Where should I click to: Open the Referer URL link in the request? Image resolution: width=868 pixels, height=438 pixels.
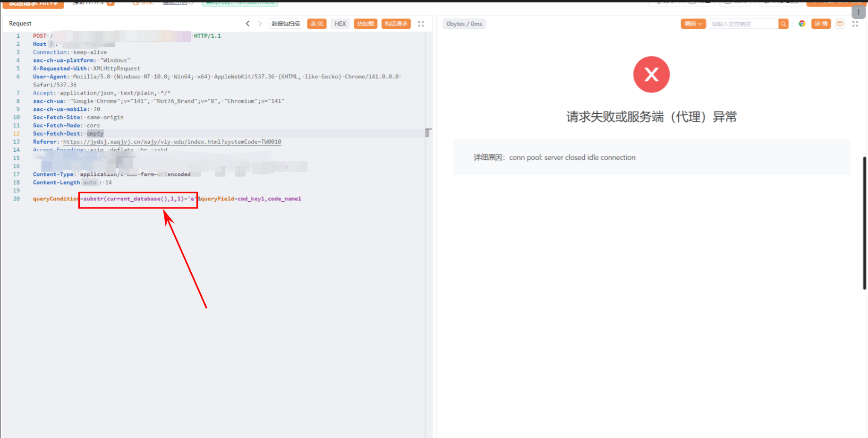172,142
